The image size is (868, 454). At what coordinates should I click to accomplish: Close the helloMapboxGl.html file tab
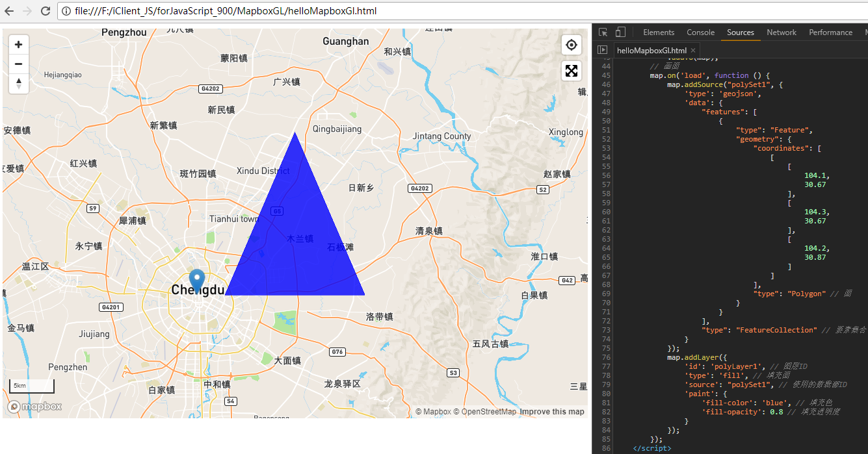pos(693,50)
